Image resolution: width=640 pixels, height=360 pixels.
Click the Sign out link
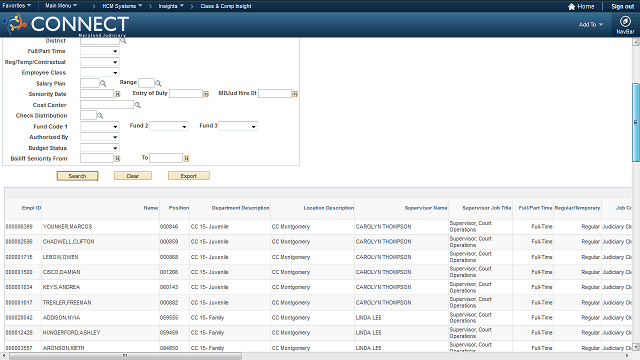(x=622, y=6)
